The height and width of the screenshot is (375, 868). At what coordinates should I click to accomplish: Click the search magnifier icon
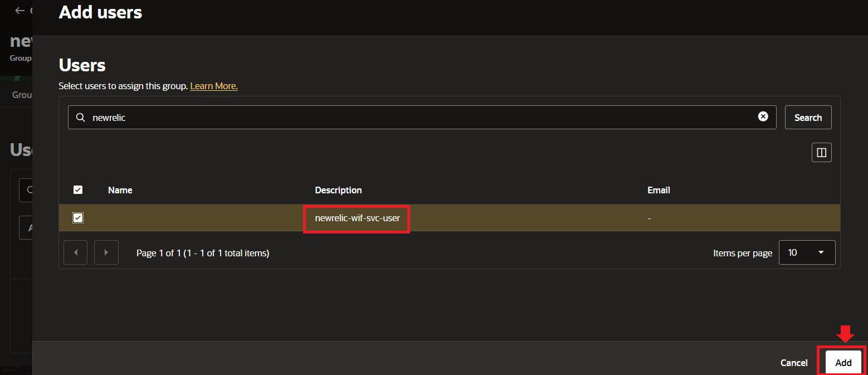(80, 117)
